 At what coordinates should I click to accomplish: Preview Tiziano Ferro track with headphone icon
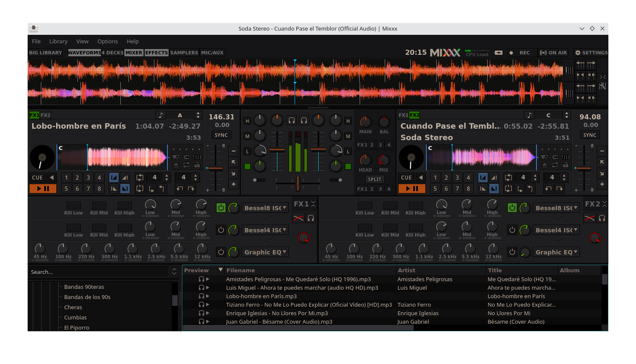pos(202,305)
